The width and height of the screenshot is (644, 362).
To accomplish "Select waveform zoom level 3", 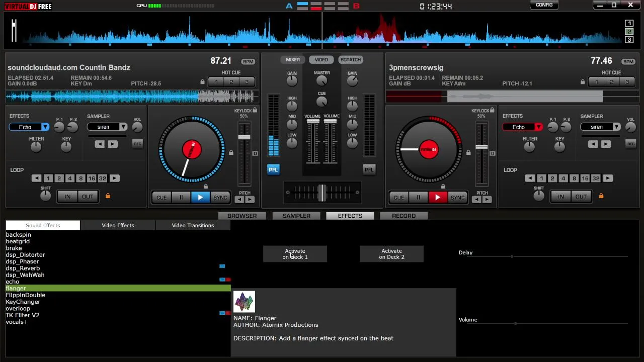I will click(629, 40).
